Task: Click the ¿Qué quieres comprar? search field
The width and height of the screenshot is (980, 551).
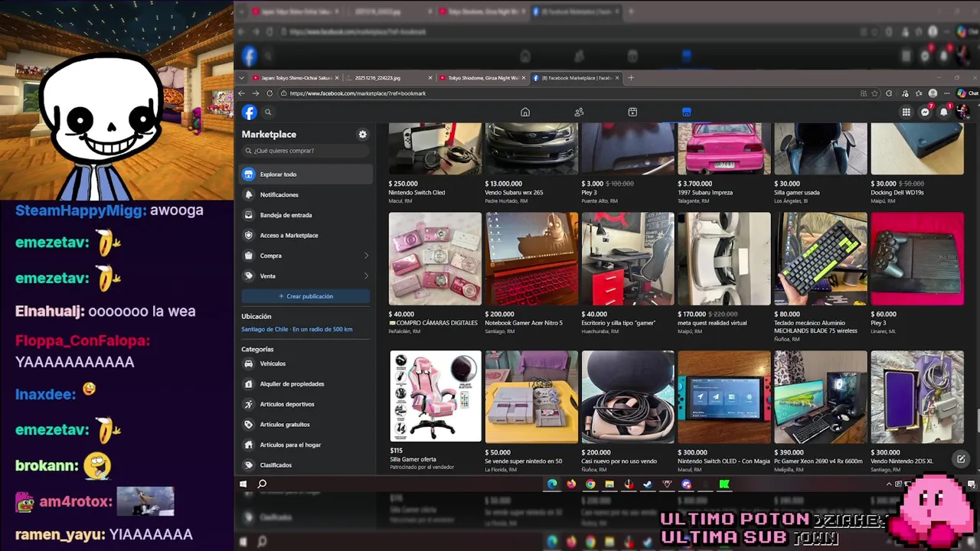Action: pos(305,151)
